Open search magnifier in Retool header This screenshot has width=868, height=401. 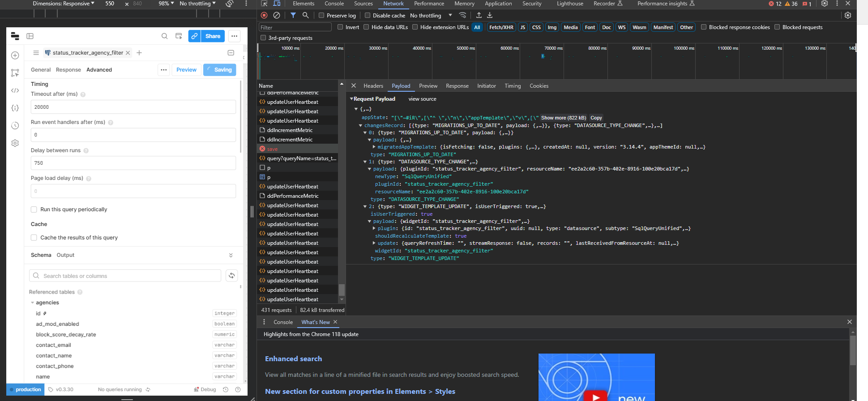pyautogui.click(x=165, y=36)
